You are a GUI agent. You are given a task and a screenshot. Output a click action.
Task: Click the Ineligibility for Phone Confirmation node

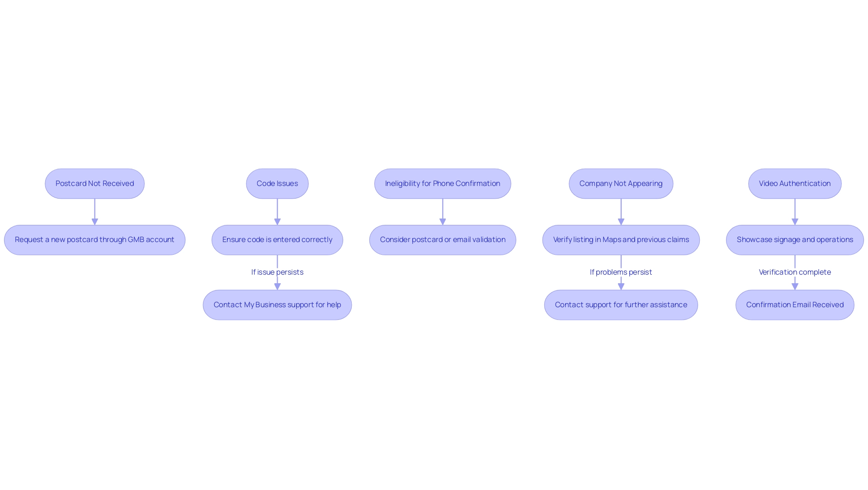point(442,183)
